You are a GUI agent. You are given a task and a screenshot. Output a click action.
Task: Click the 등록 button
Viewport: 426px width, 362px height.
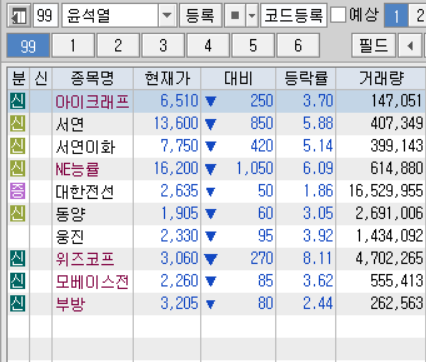point(200,16)
